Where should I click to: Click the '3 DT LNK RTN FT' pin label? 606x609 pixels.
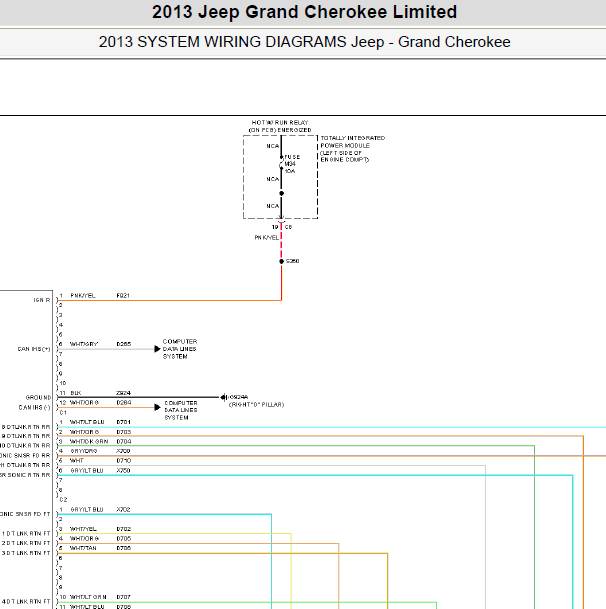[26, 553]
